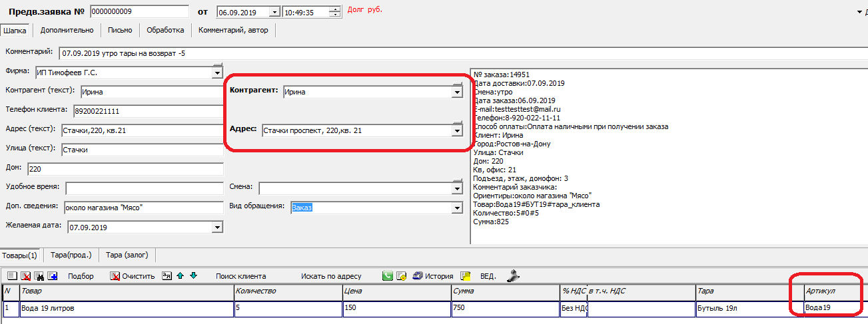Open the Тара (залог) tab

point(128,255)
